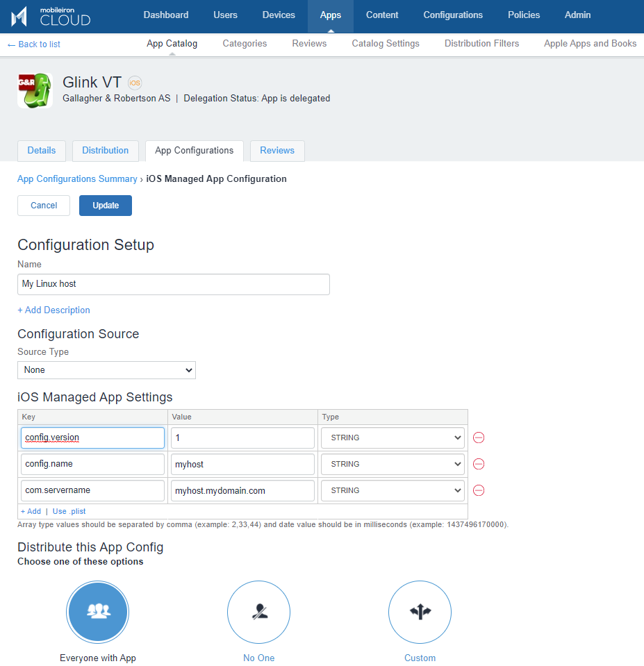
Task: Delete the config.name row using minus icon
Action: coord(479,464)
